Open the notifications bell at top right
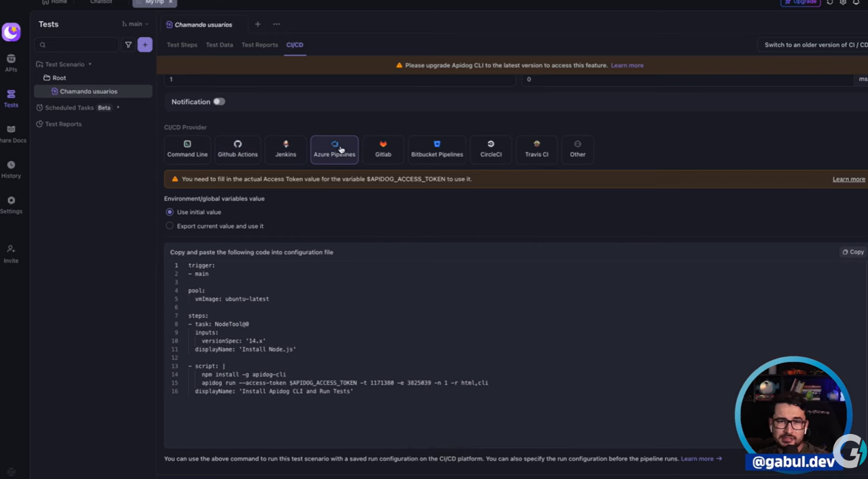 (856, 2)
